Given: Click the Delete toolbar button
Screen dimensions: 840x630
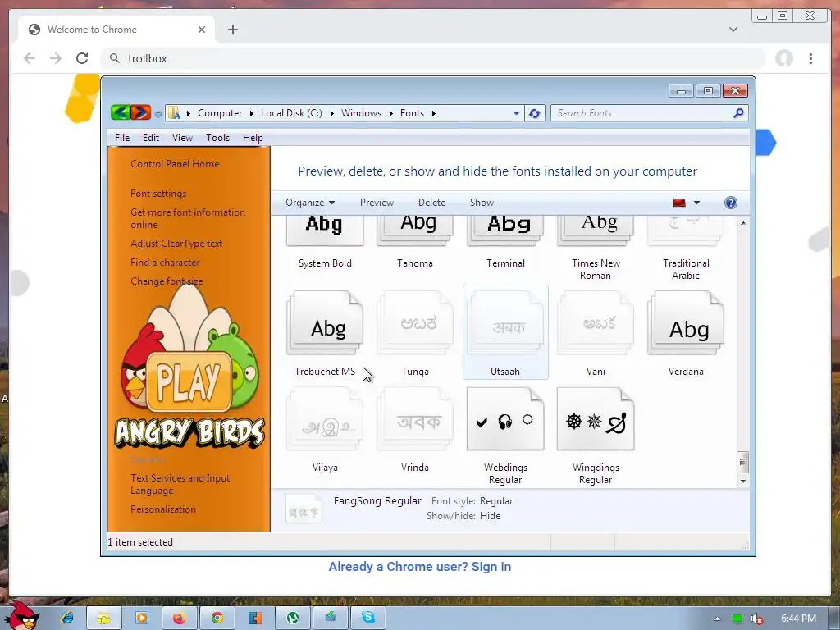Looking at the screenshot, I should click(431, 203).
